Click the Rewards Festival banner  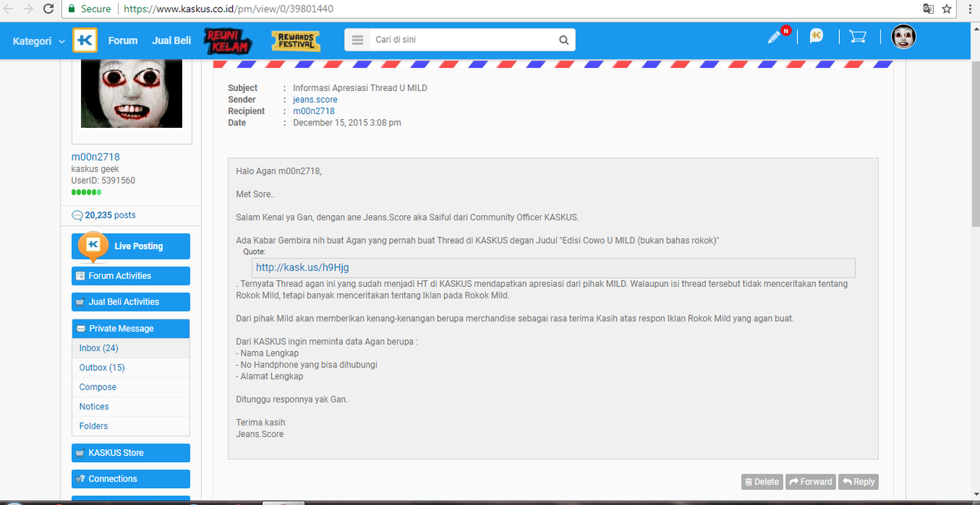point(296,41)
